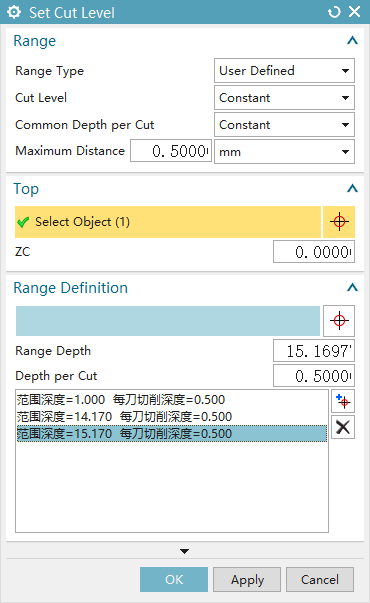
Task: Collapse the Range section
Action: (x=352, y=40)
